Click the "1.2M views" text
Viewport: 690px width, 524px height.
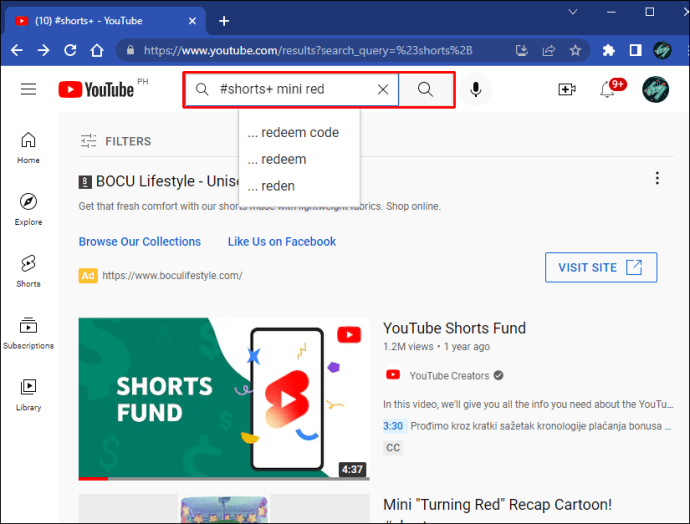[x=408, y=347]
